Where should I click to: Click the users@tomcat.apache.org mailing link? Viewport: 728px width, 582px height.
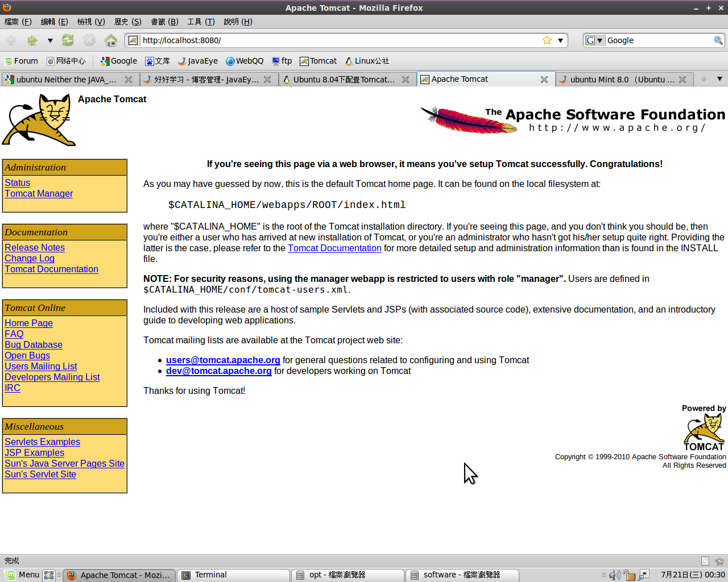223,360
